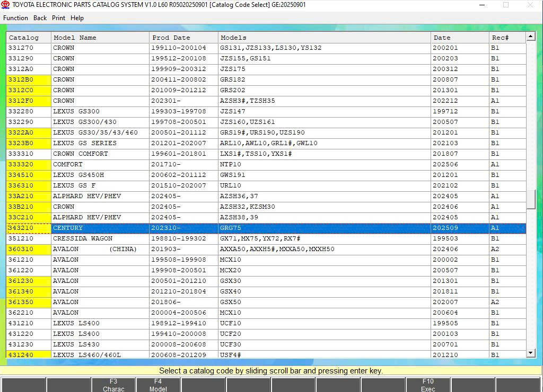The width and height of the screenshot is (543, 392).
Task: Click the scroll down arrow
Action: (x=530, y=353)
